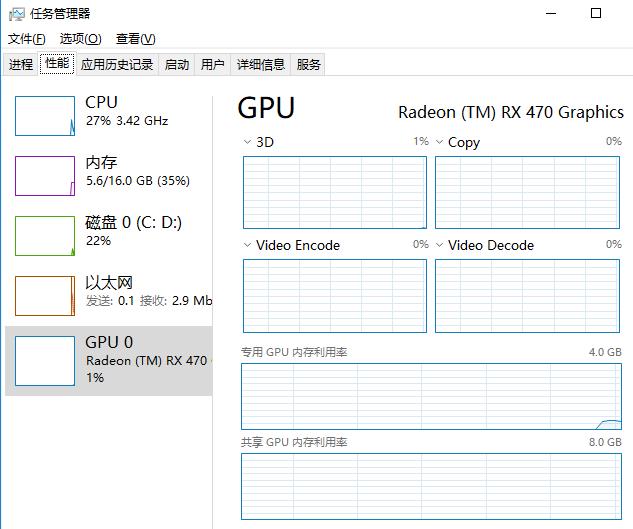The width and height of the screenshot is (633, 529).
Task: Switch to the 进程 tab
Action: (21, 65)
